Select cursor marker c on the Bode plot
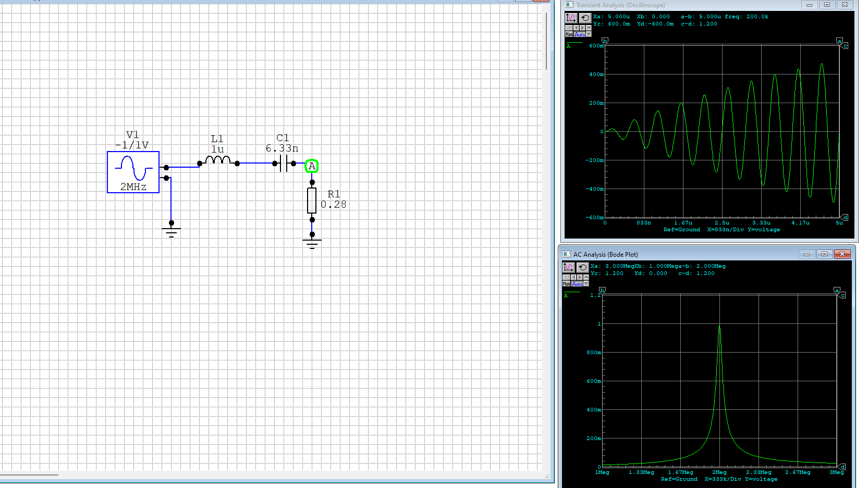The height and width of the screenshot is (488, 868). 842,295
